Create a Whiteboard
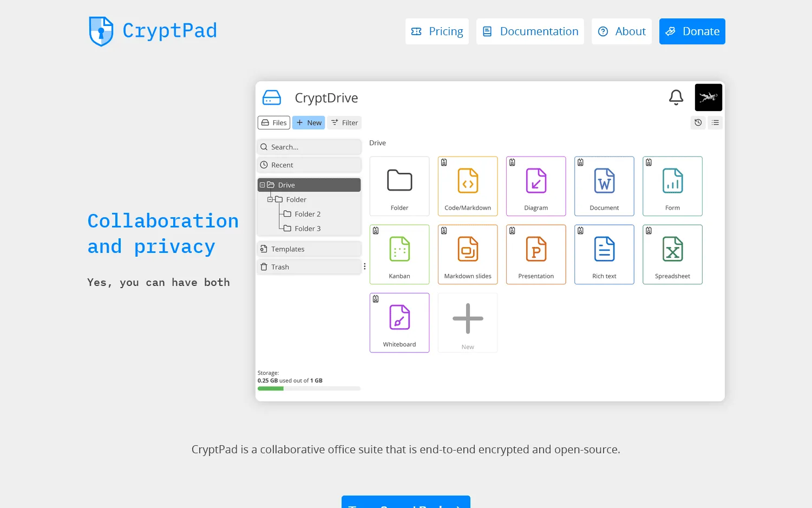The width and height of the screenshot is (812, 508). point(400,323)
